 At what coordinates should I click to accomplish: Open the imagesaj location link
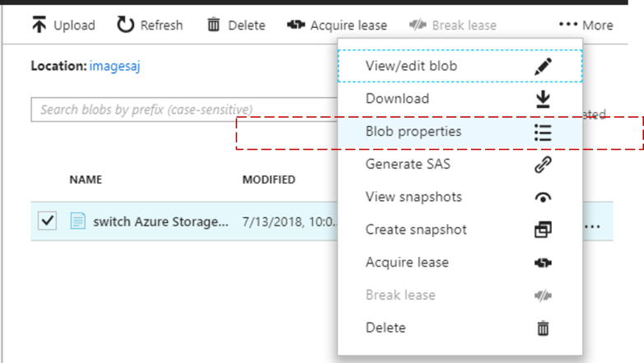pyautogui.click(x=114, y=66)
